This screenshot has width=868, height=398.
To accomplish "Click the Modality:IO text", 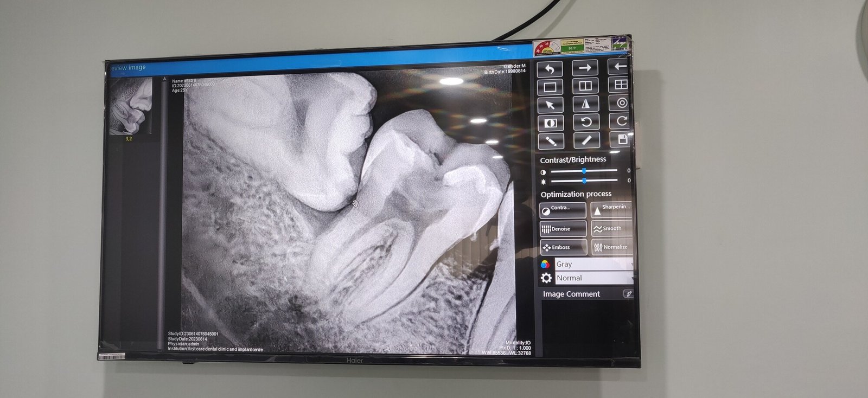I will [518, 343].
